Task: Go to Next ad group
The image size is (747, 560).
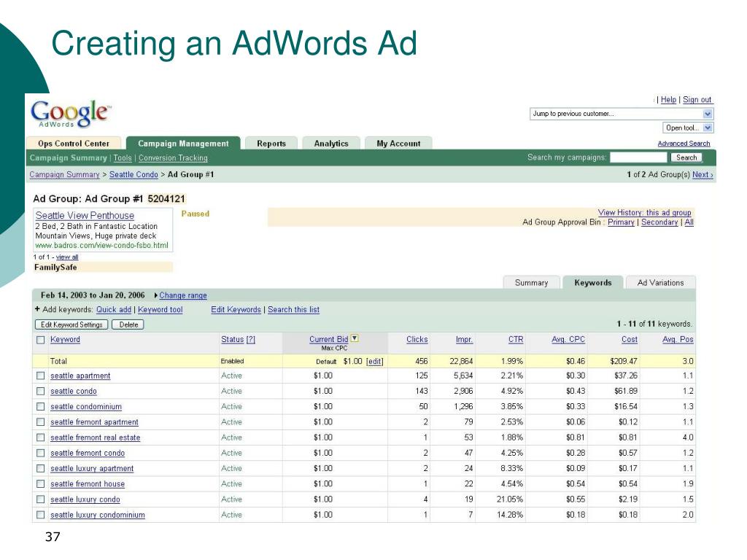Action: point(703,174)
